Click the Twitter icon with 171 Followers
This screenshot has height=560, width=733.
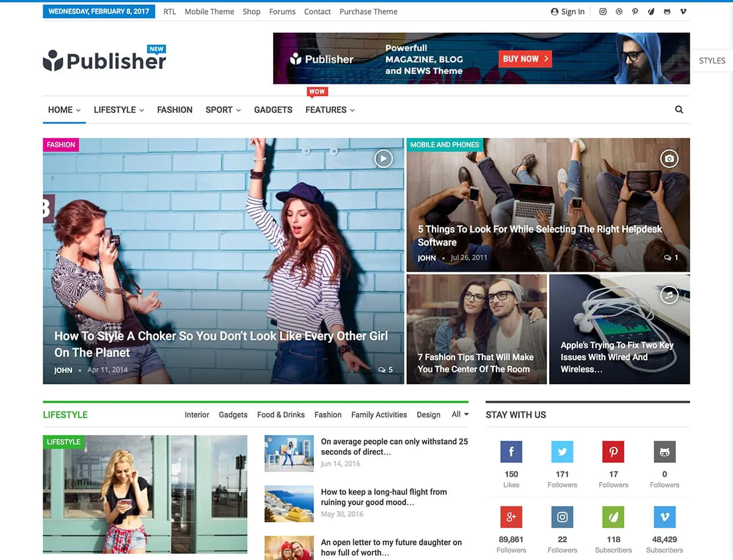(x=562, y=452)
